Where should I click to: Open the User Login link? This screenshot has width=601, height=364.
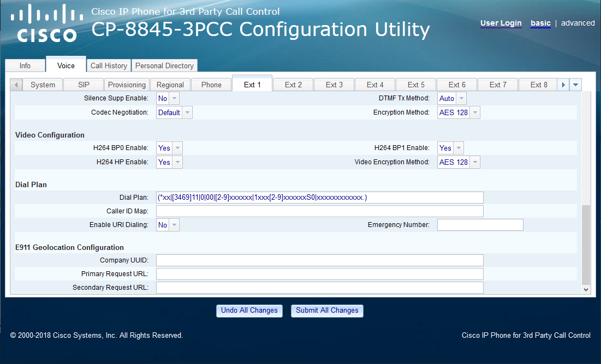click(x=501, y=23)
